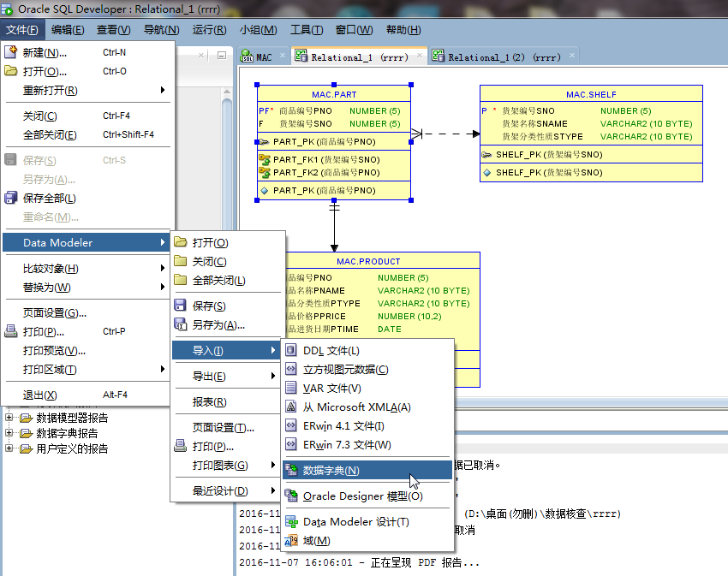
Task: Open the 重新打开(R) submenu
Action: click(x=88, y=90)
